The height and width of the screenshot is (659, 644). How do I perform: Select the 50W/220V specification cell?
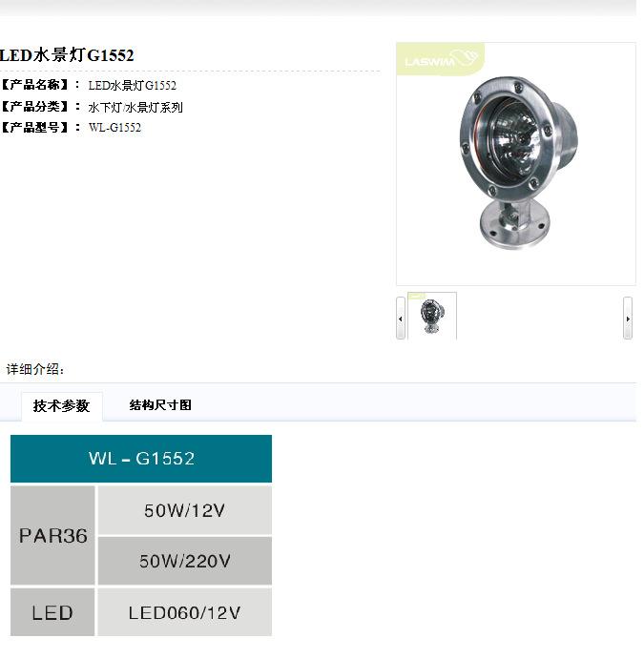point(185,561)
